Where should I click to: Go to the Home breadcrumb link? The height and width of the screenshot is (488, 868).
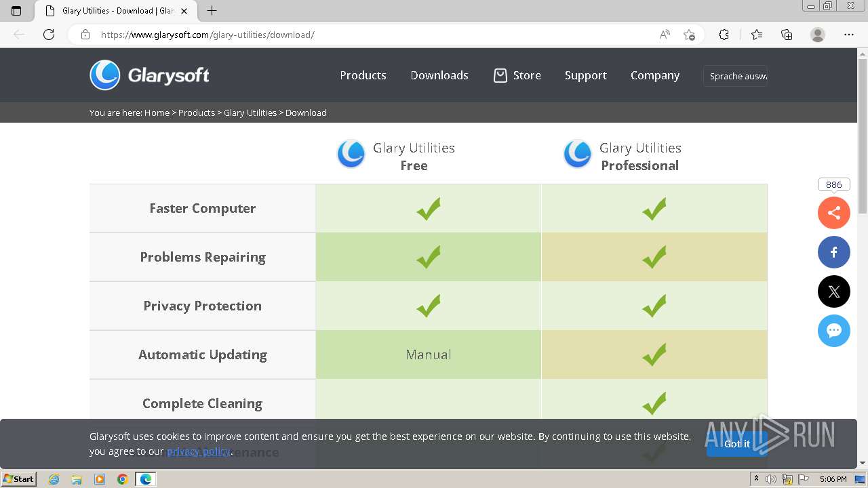click(157, 113)
